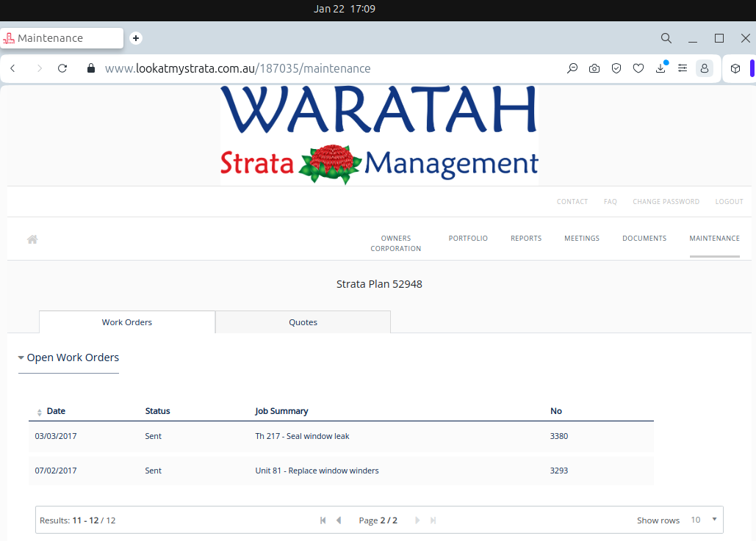756x541 pixels.
Task: Go forward with the browser forward arrow
Action: coord(40,68)
